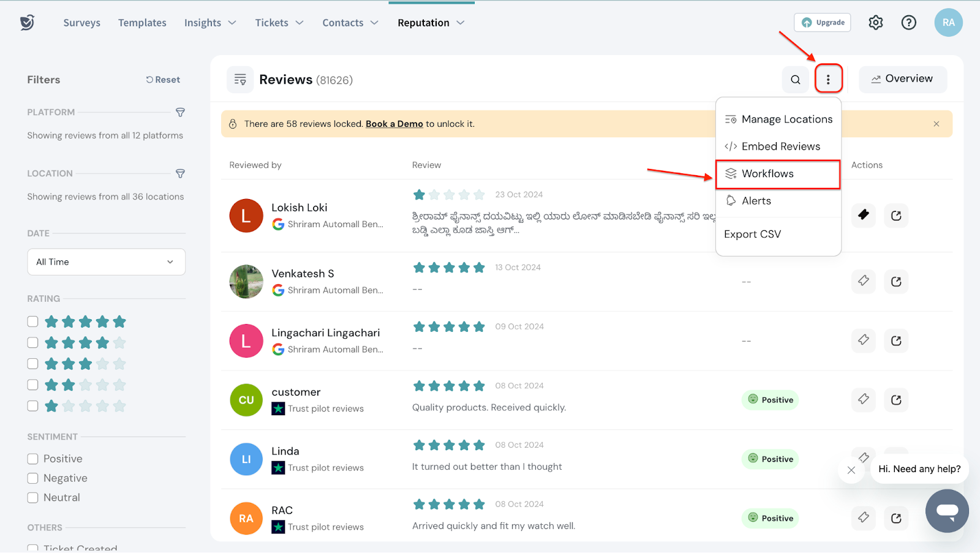Click the Book a Demo link
The width and height of the screenshot is (980, 553).
pyautogui.click(x=394, y=124)
